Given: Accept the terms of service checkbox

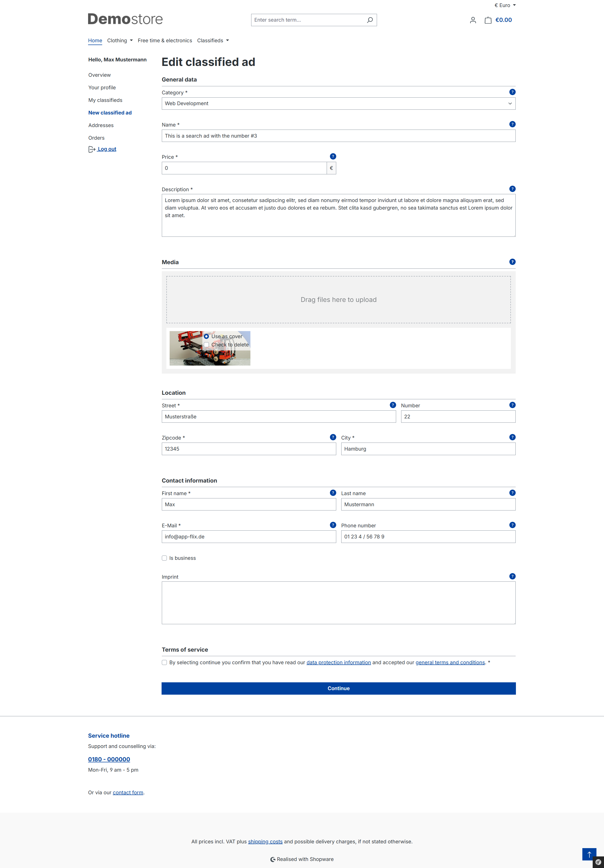Looking at the screenshot, I should [x=165, y=662].
